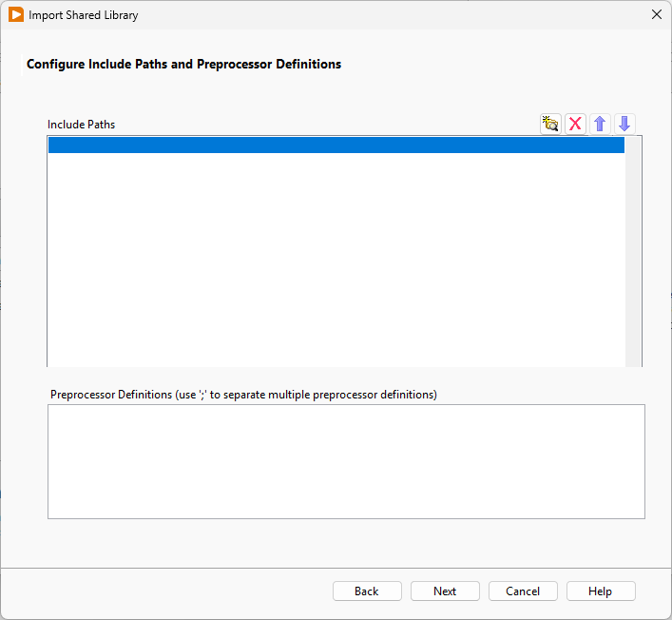Viewport: 672px width, 620px height.
Task: Click blank dialog space left of Back button
Action: [171, 591]
